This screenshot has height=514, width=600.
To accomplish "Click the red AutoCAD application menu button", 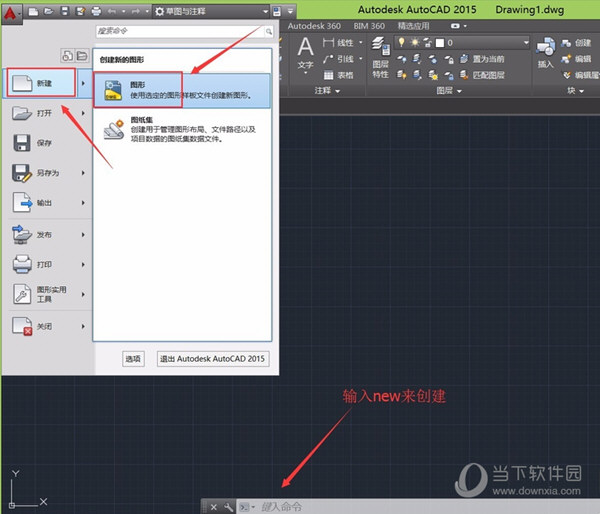I will pyautogui.click(x=11, y=14).
